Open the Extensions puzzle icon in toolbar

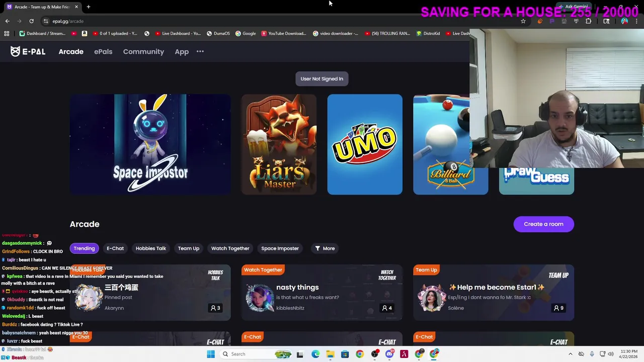[x=588, y=21]
